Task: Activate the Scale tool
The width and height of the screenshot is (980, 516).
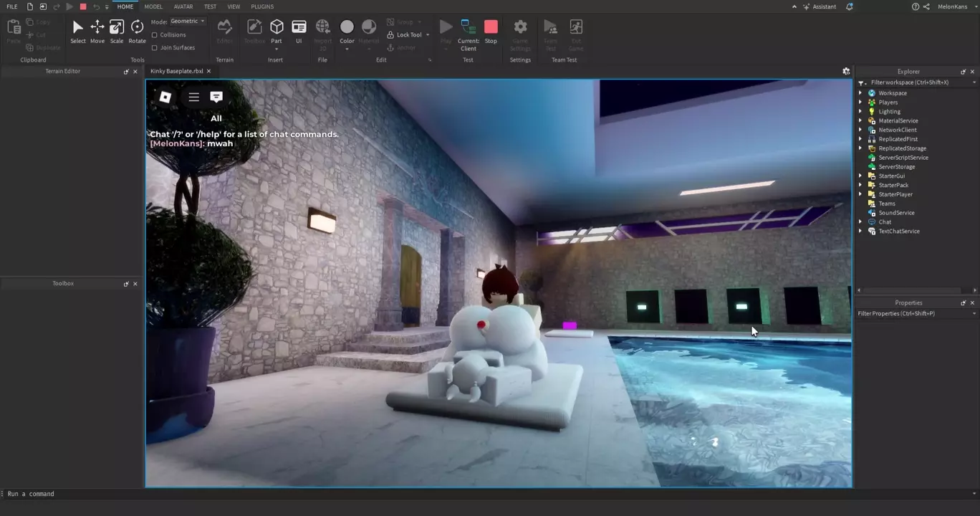Action: (x=116, y=32)
